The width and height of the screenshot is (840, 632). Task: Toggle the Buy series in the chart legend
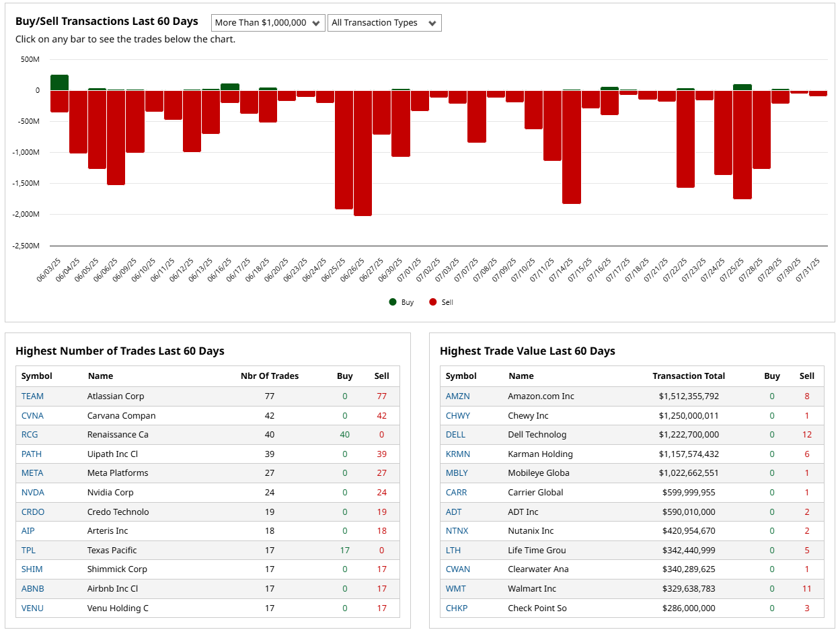(402, 302)
